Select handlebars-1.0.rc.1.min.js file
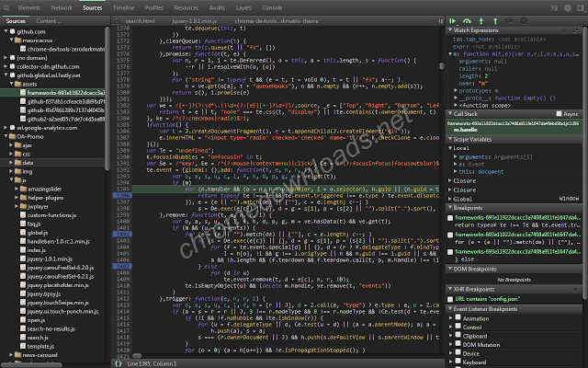The image size is (588, 368). pos(59,241)
